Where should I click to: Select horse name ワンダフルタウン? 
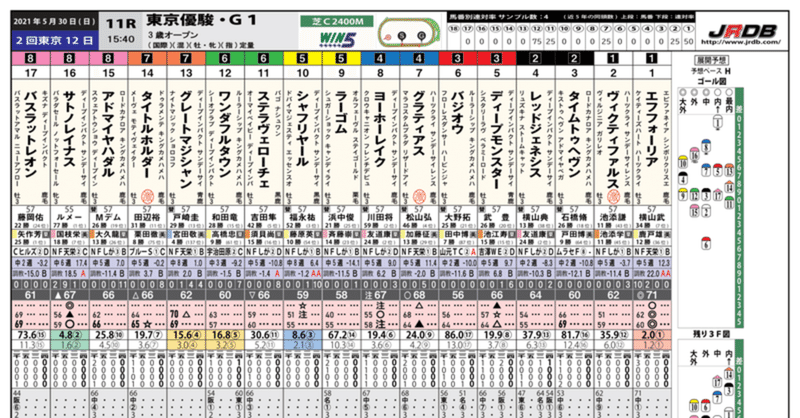[224, 134]
